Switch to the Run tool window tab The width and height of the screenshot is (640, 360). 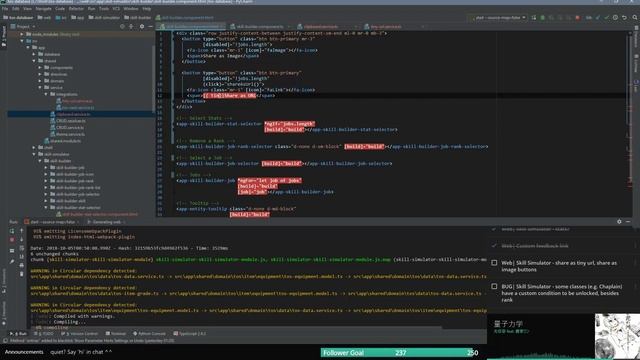tap(19, 333)
